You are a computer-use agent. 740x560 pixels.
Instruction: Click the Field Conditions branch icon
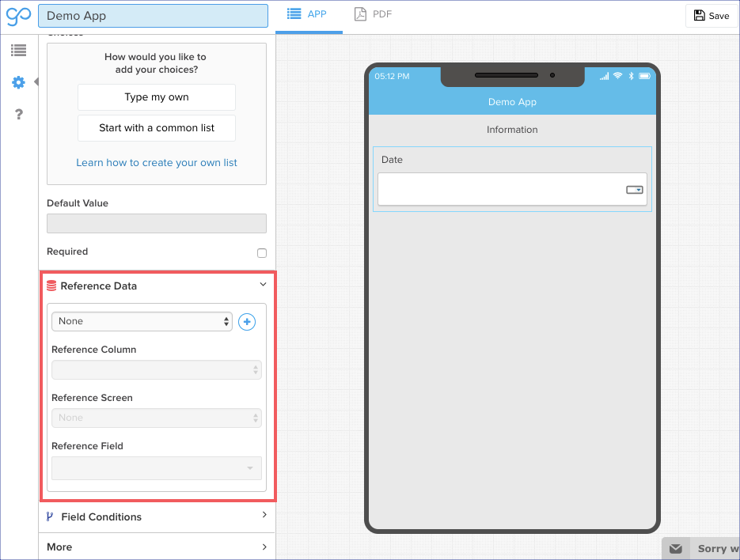pyautogui.click(x=51, y=517)
